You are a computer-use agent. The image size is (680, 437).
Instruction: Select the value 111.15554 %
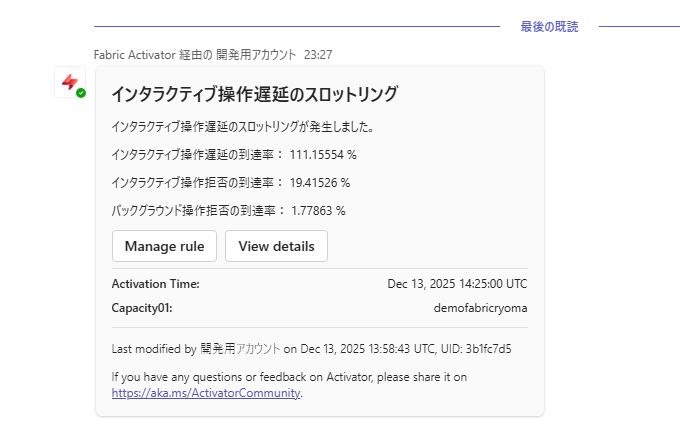(323, 155)
